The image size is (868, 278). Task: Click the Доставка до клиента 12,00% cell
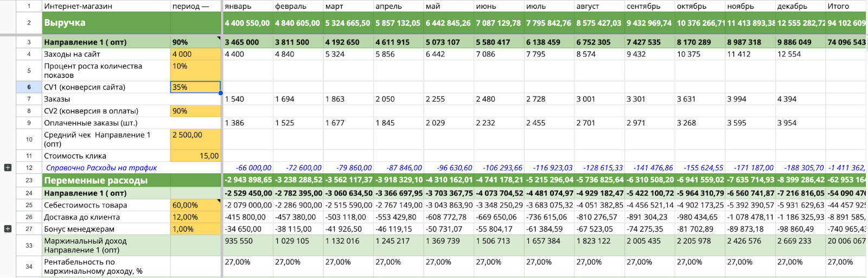click(x=195, y=217)
